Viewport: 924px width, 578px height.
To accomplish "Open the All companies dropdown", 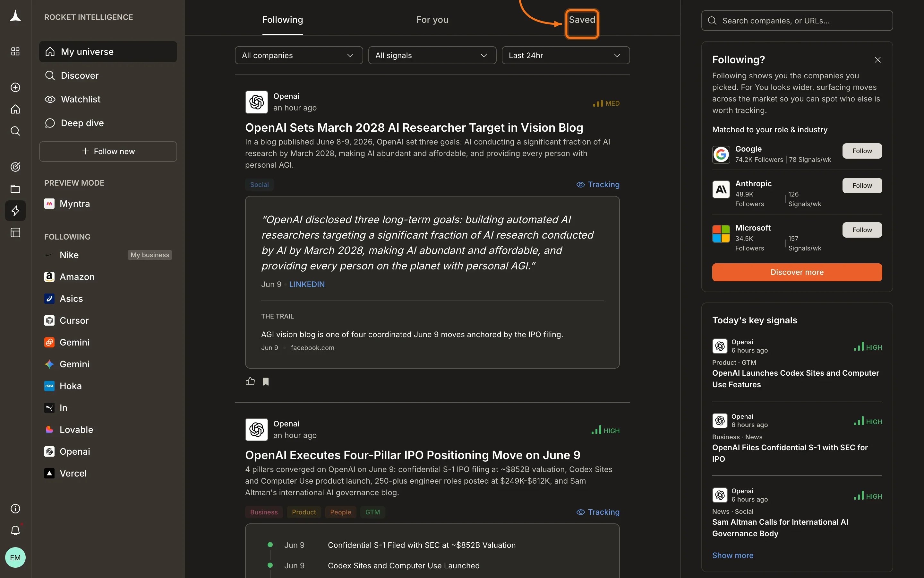I will [x=299, y=56].
